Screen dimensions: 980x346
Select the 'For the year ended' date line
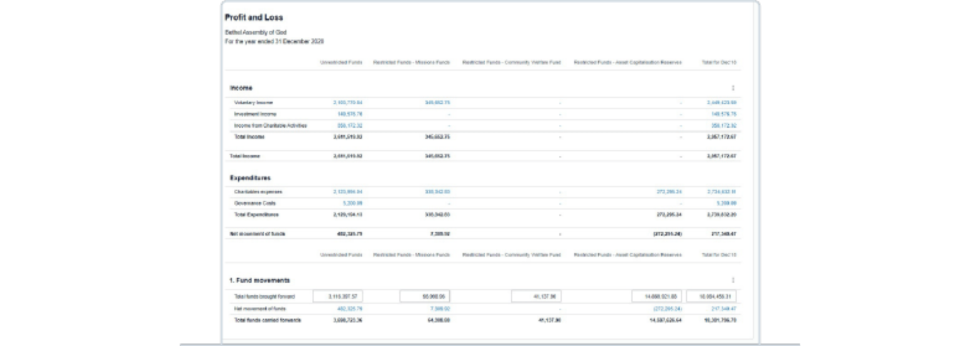pyautogui.click(x=274, y=41)
